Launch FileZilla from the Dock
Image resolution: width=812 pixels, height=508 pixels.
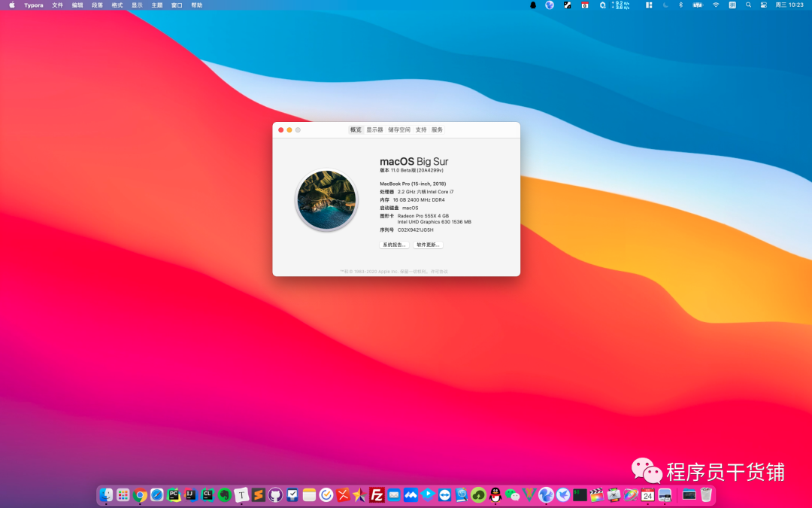377,495
